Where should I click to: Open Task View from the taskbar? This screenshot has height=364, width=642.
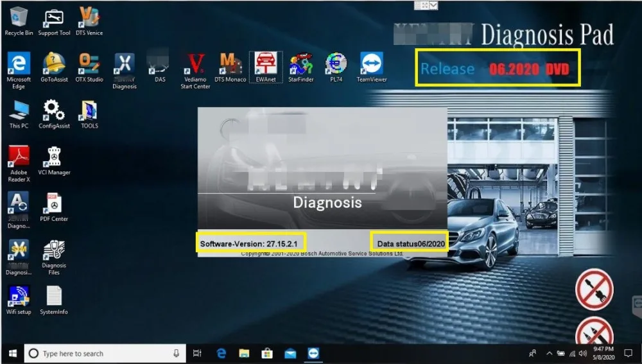pos(197,353)
